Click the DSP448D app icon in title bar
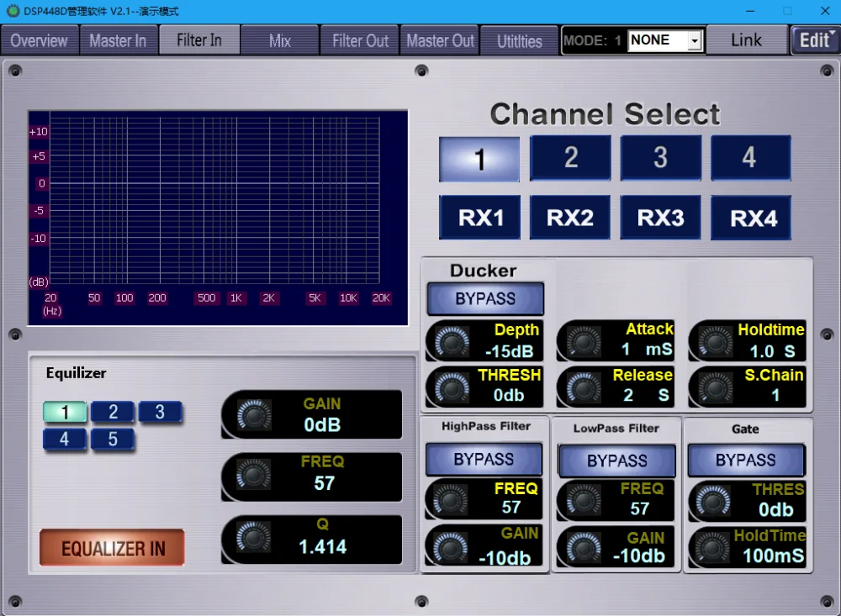 tap(13, 11)
